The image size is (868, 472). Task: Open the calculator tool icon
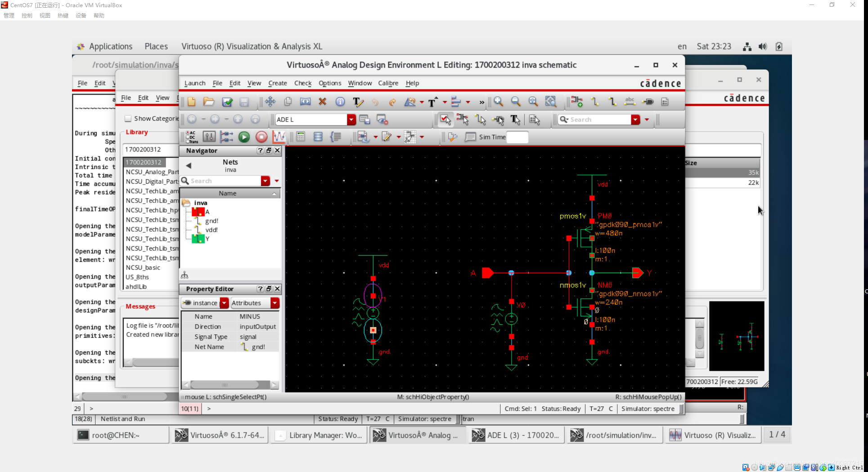tap(301, 137)
